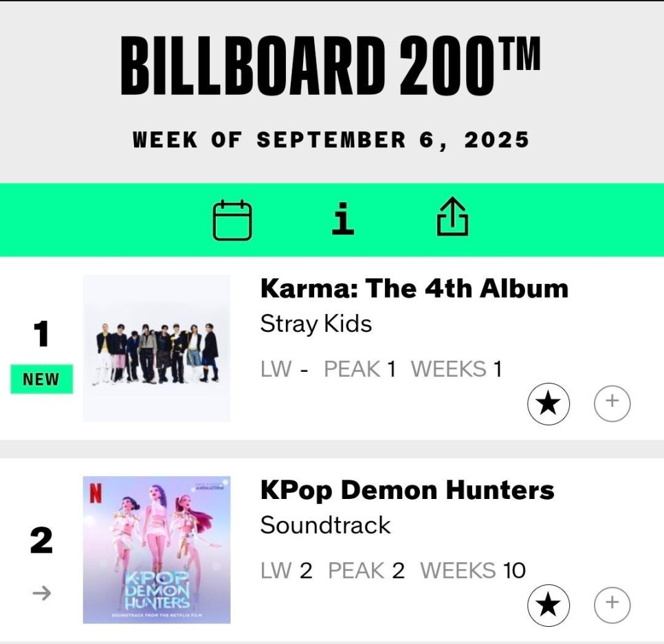Click rank number 1

[x=41, y=334]
